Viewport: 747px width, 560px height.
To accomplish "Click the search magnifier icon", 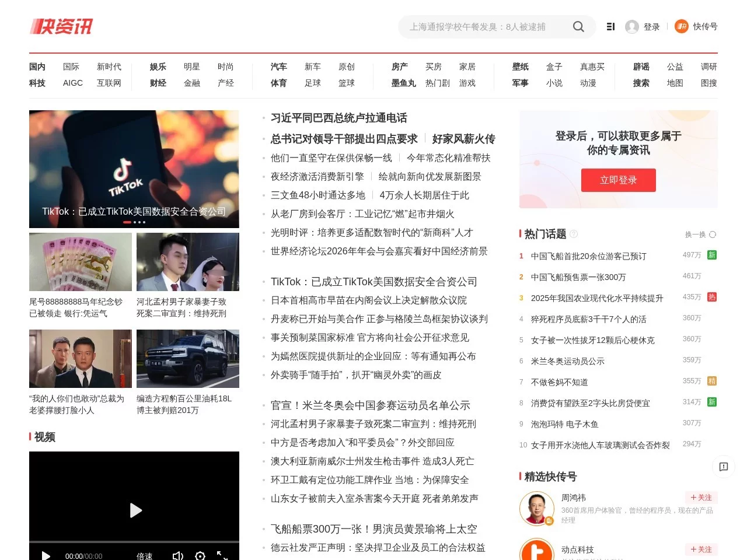I will point(578,26).
